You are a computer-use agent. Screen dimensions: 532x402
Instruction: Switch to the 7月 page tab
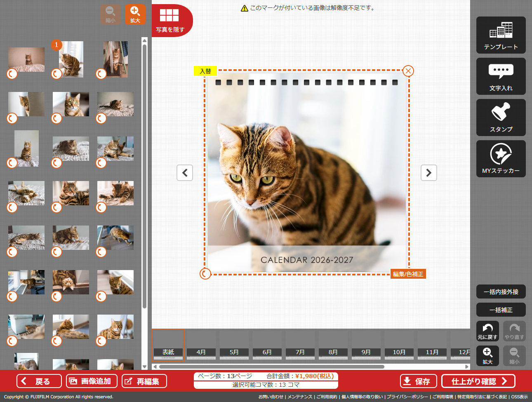point(300,345)
